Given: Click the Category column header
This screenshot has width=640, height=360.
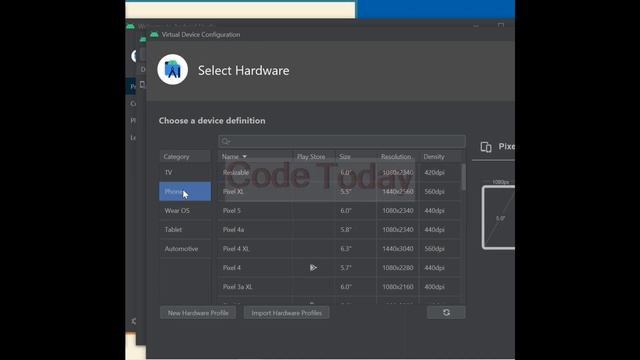Looking at the screenshot, I should pyautogui.click(x=185, y=157).
